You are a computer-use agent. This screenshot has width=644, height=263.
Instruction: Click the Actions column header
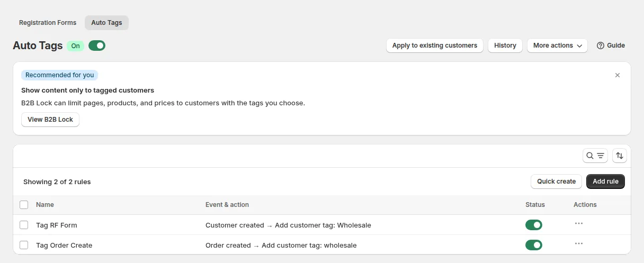click(585, 205)
